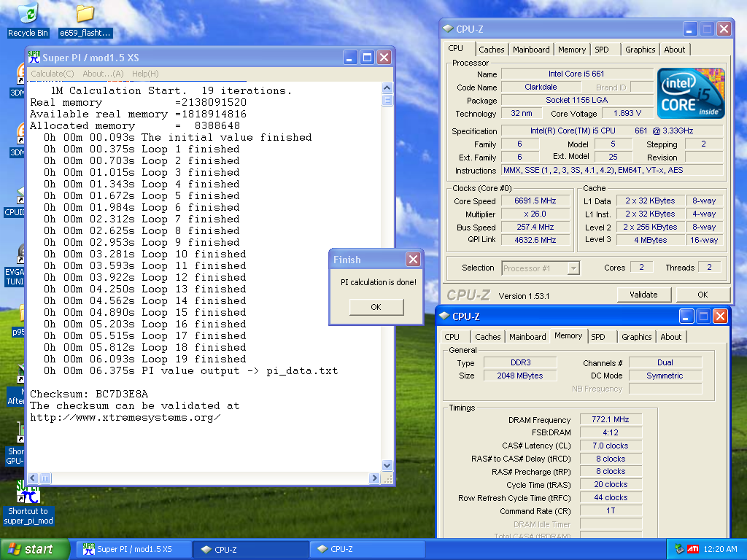Screen dimensions: 747x560
Task: Click OK in the Finish dialog
Action: 376,307
